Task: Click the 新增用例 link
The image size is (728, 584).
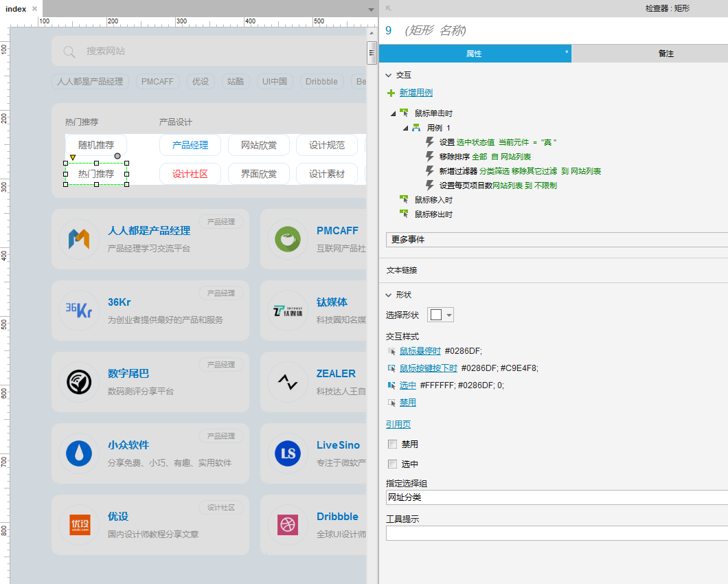Action: 416,93
